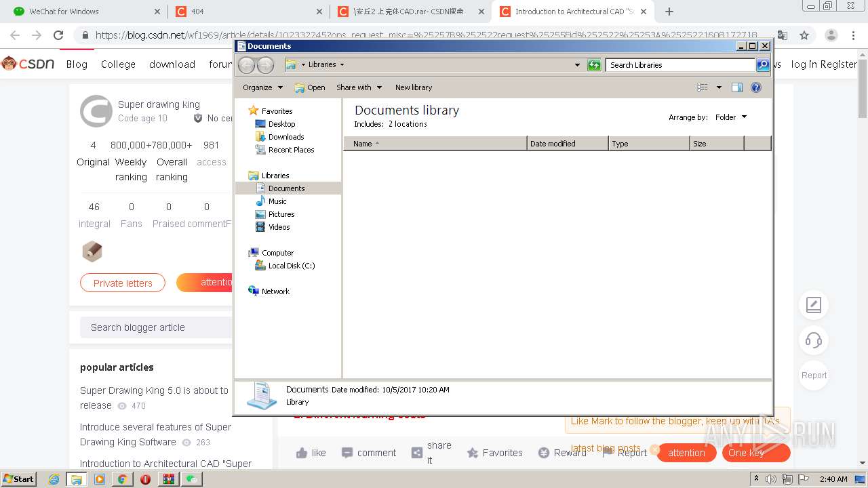This screenshot has height=488, width=868.
Task: Open College in CSDN navigation
Action: (118, 64)
